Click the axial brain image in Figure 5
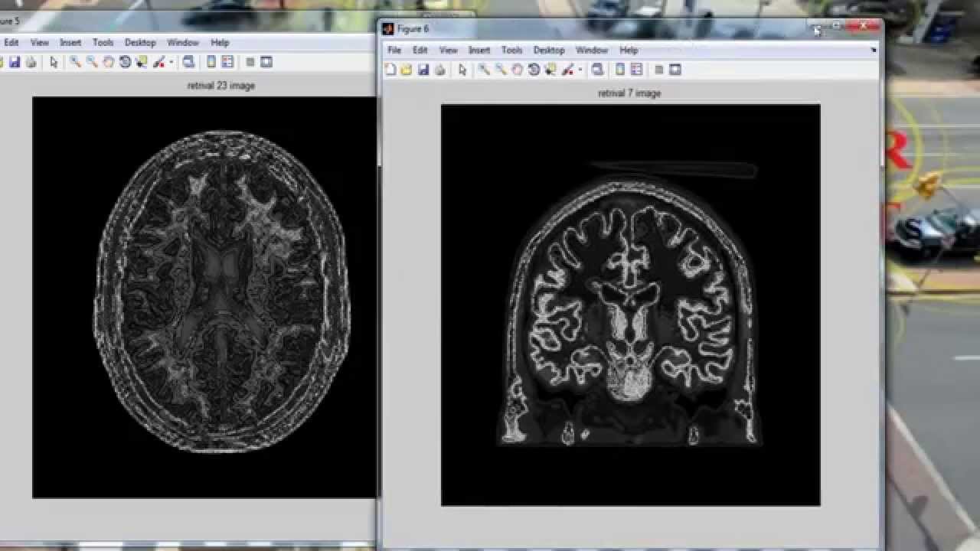Viewport: 980px width, 551px height. (204, 297)
